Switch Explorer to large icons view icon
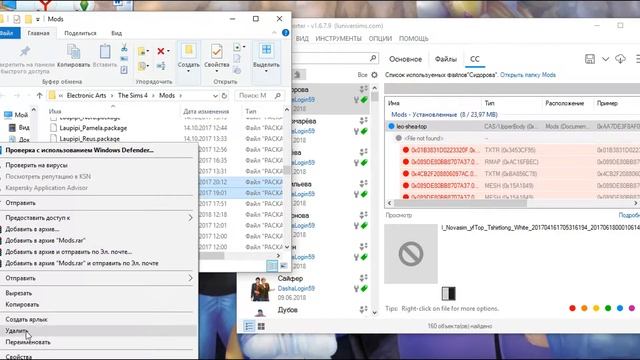The height and width of the screenshot is (360, 640). tap(283, 266)
